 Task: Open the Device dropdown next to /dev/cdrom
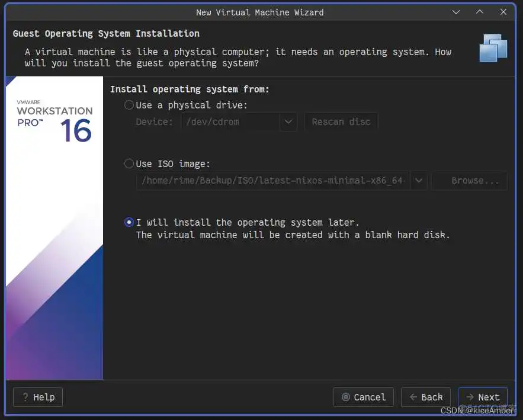tap(288, 121)
